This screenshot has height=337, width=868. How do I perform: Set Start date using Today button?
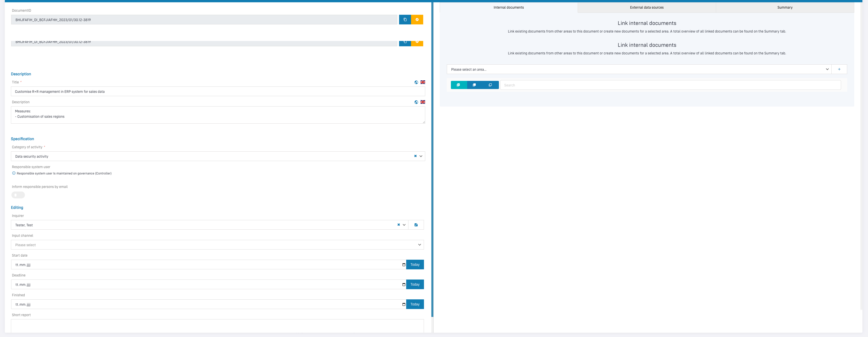tap(415, 265)
